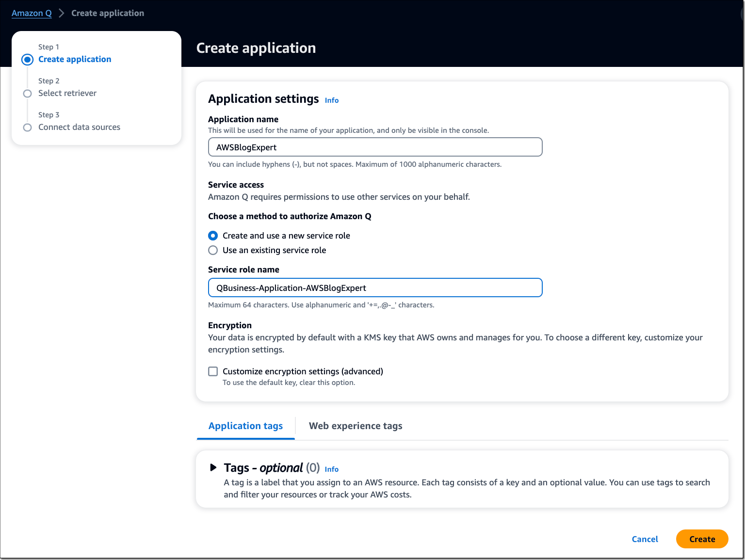The width and height of the screenshot is (745, 560).
Task: Choose 'Use an existing service role' option
Action: (212, 250)
